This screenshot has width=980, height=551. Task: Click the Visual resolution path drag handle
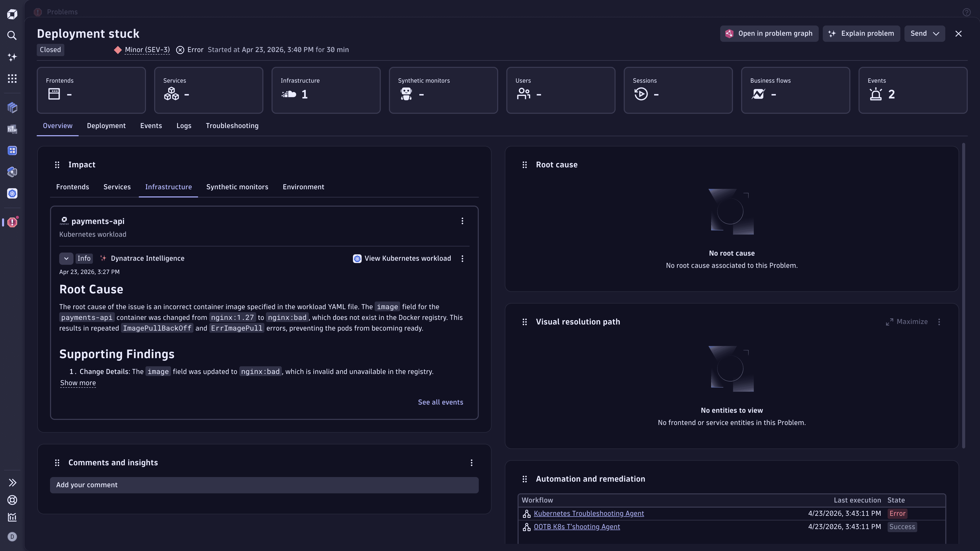525,322
